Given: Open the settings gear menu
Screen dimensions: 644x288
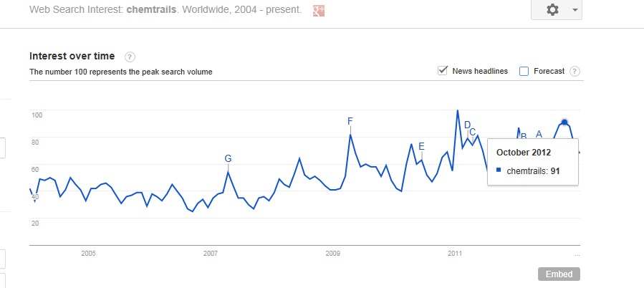Looking at the screenshot, I should click(x=552, y=10).
